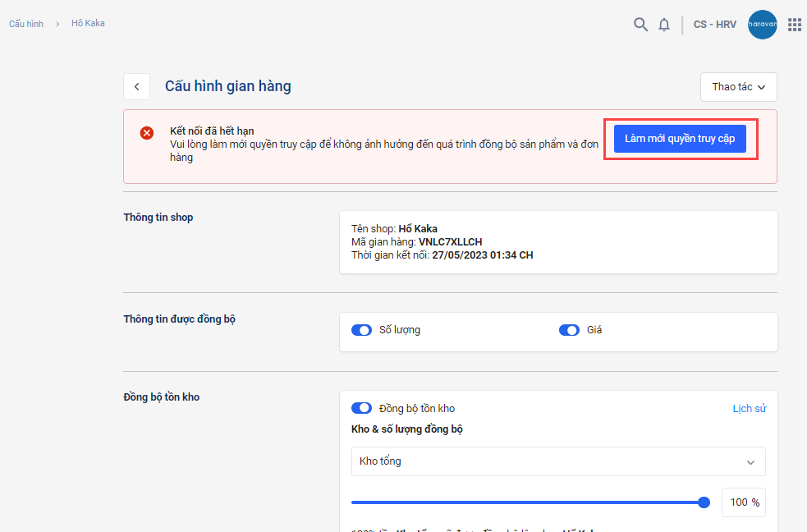This screenshot has height=532, width=807.
Task: Expand the Thao tác dropdown
Action: (x=738, y=86)
